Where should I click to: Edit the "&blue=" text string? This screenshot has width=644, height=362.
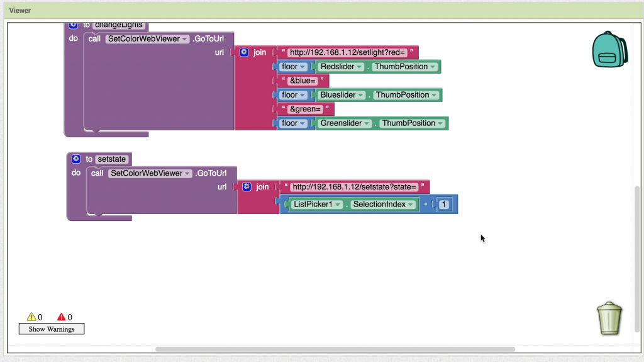click(302, 81)
